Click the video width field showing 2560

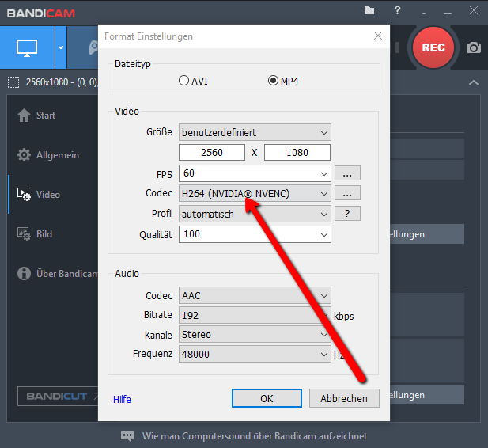coord(212,152)
